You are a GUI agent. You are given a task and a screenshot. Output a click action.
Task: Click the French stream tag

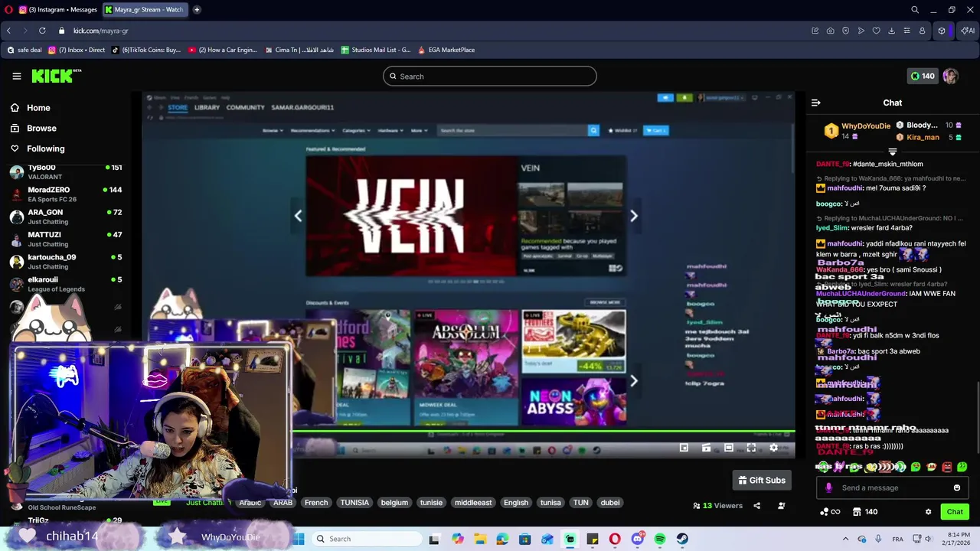[x=316, y=503]
